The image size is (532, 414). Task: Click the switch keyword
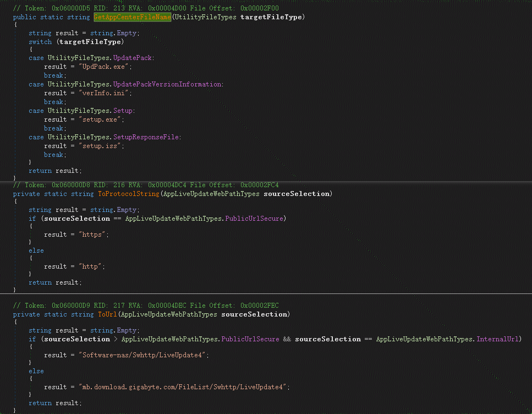[40, 42]
